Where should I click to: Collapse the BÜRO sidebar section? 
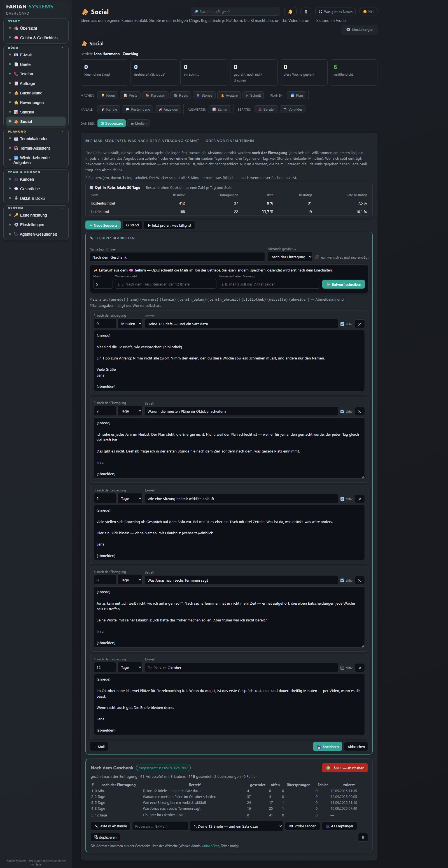62,48
